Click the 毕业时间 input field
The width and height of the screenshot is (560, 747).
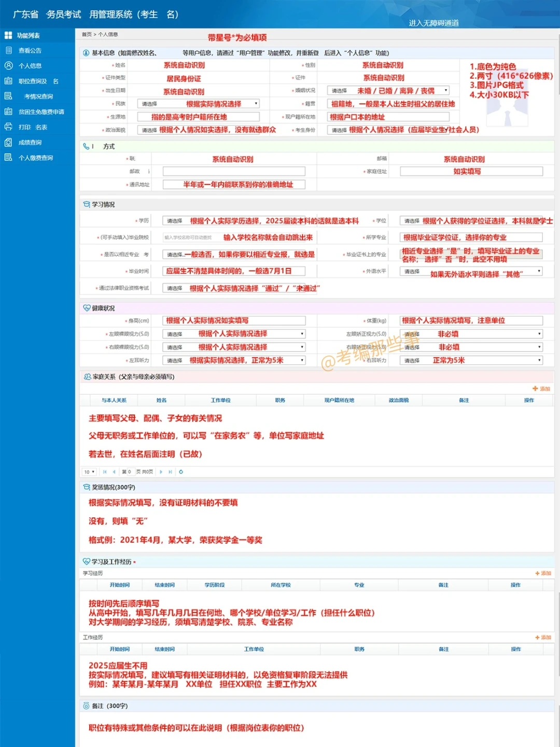tap(234, 271)
